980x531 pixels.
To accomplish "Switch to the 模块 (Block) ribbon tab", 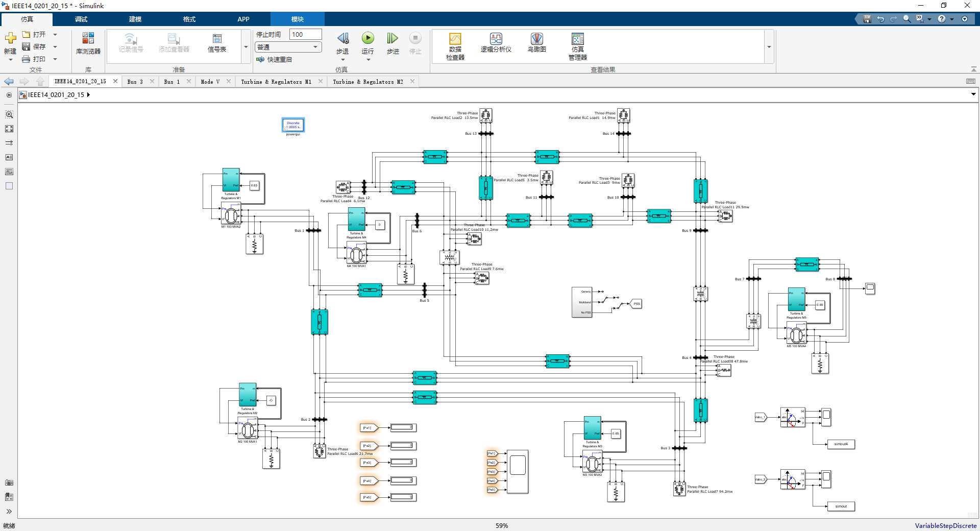I will click(298, 19).
